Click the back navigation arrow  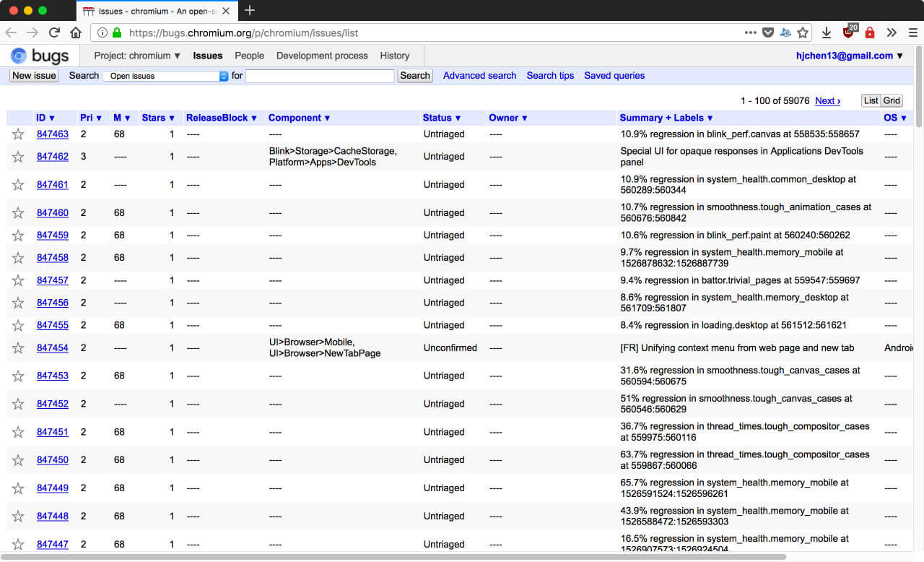tap(12, 33)
